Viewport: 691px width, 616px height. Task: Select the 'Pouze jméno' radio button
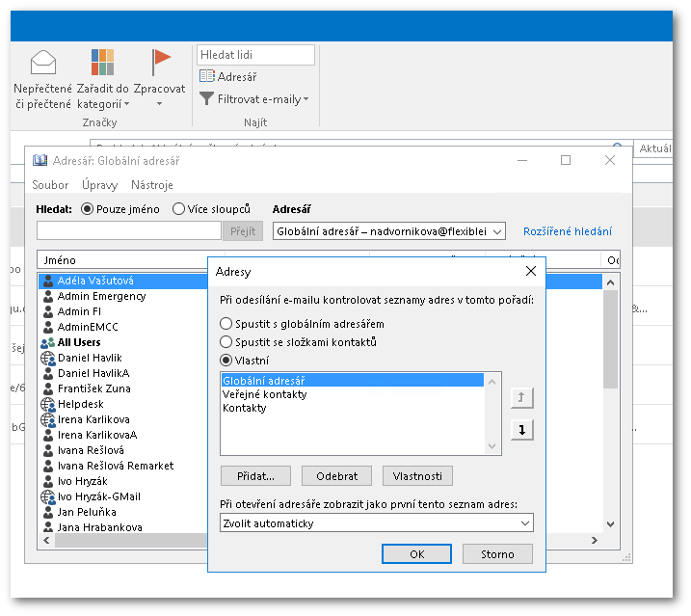click(x=88, y=209)
